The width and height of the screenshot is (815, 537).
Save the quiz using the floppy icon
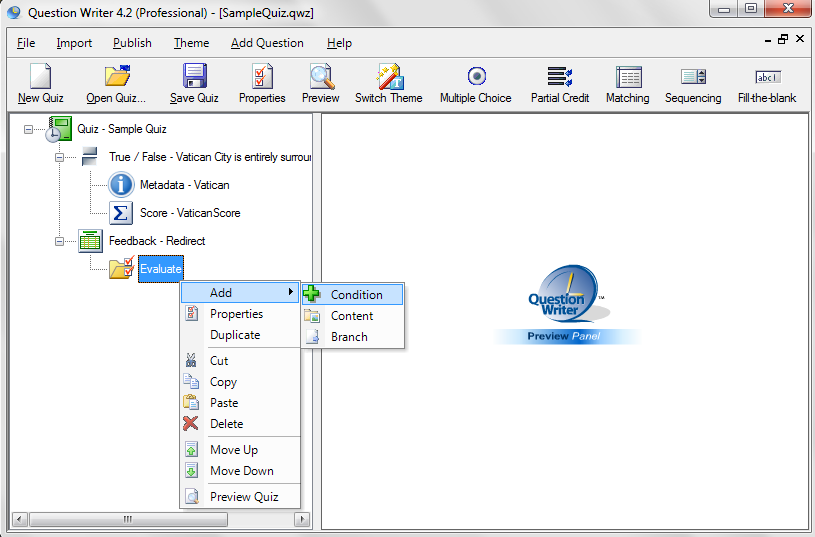[195, 76]
